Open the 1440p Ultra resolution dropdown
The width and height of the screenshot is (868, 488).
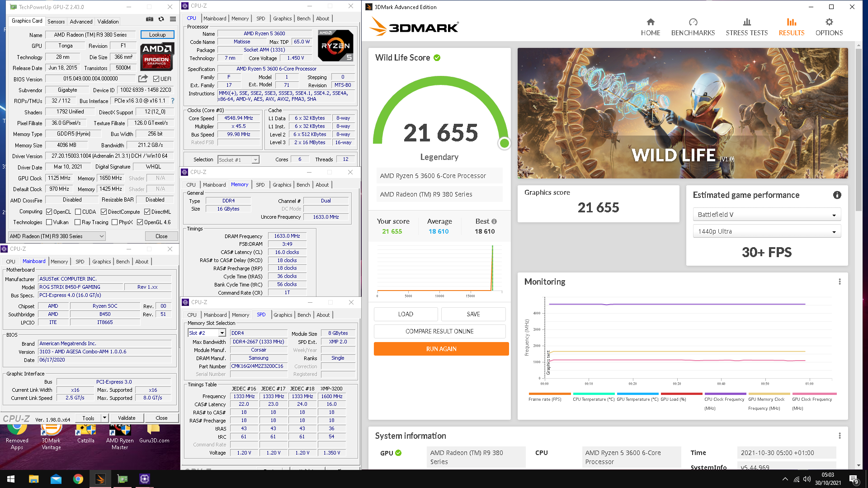pyautogui.click(x=767, y=231)
